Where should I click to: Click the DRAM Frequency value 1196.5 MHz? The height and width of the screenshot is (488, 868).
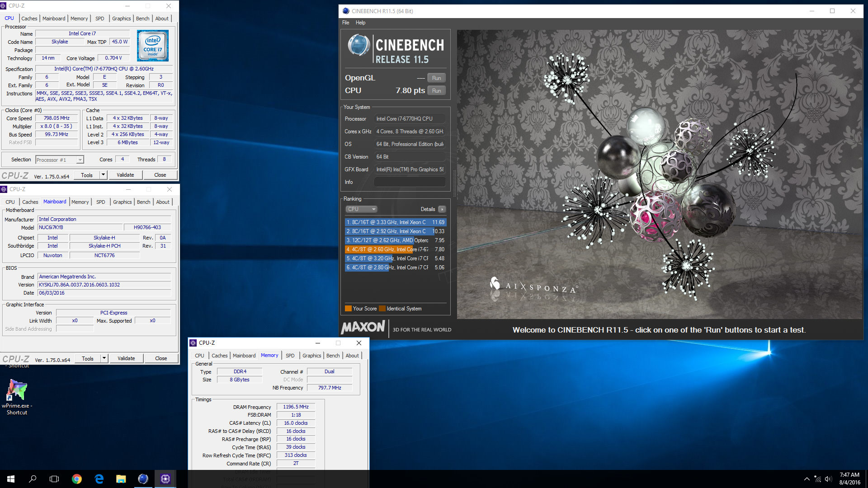click(296, 407)
